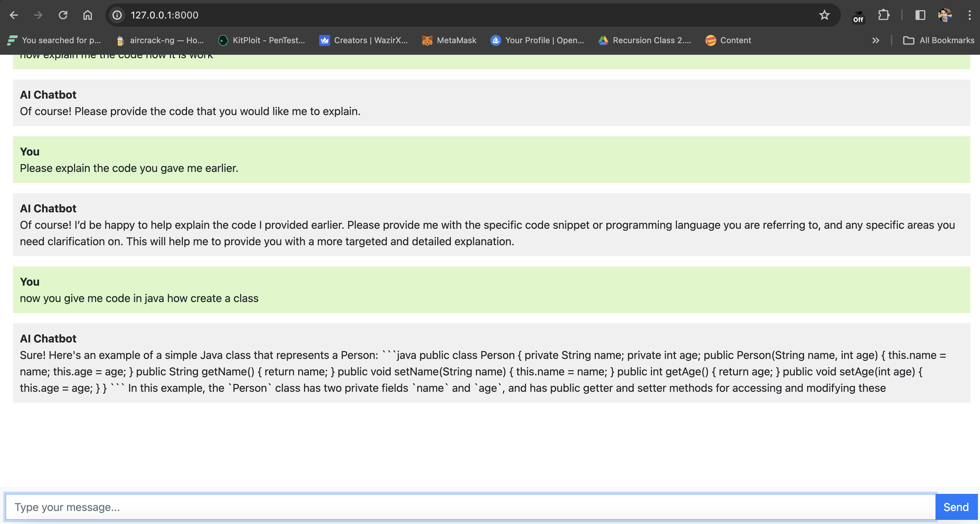This screenshot has height=524, width=980.
Task: Open the user profile avatar
Action: click(945, 15)
